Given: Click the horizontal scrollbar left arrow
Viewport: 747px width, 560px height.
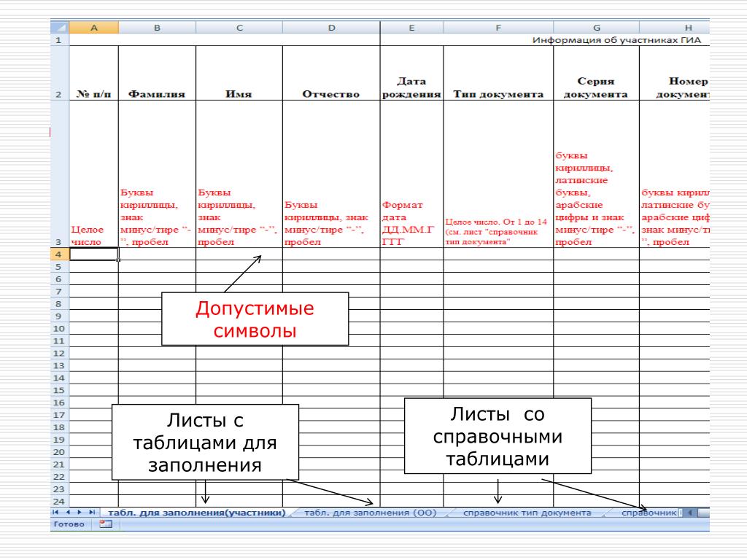Looking at the screenshot, I should tap(690, 513).
